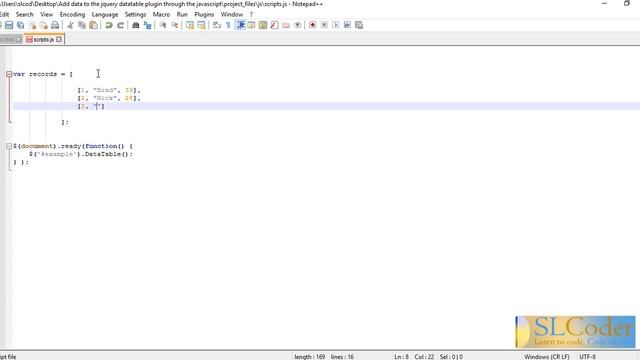The height and width of the screenshot is (360, 640).
Task: Click the lines : 16 status entry
Action: [342, 357]
